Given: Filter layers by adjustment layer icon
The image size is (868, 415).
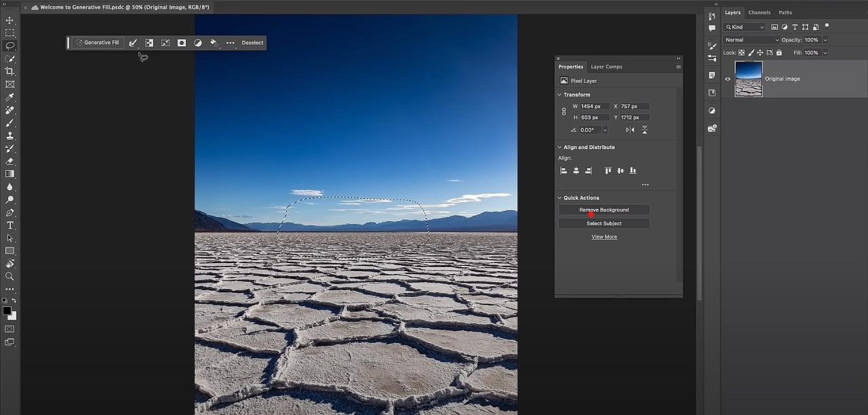Looking at the screenshot, I should tap(785, 27).
